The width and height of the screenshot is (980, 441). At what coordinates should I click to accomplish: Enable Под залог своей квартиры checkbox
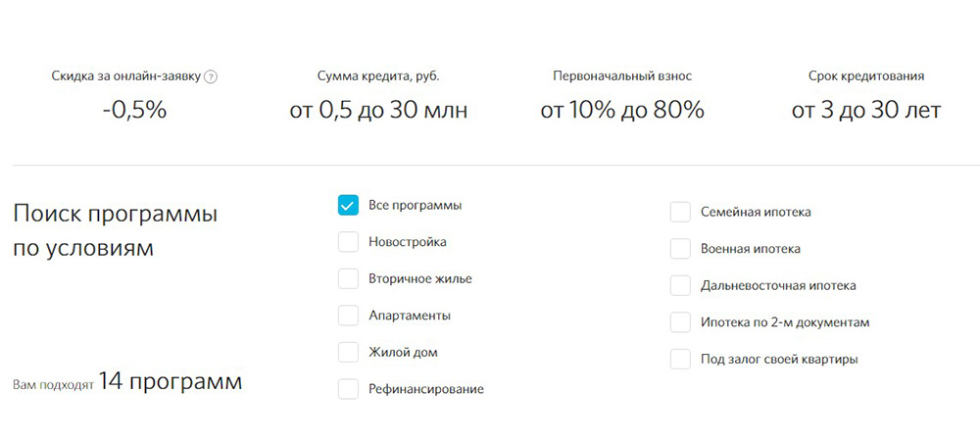pos(680,360)
